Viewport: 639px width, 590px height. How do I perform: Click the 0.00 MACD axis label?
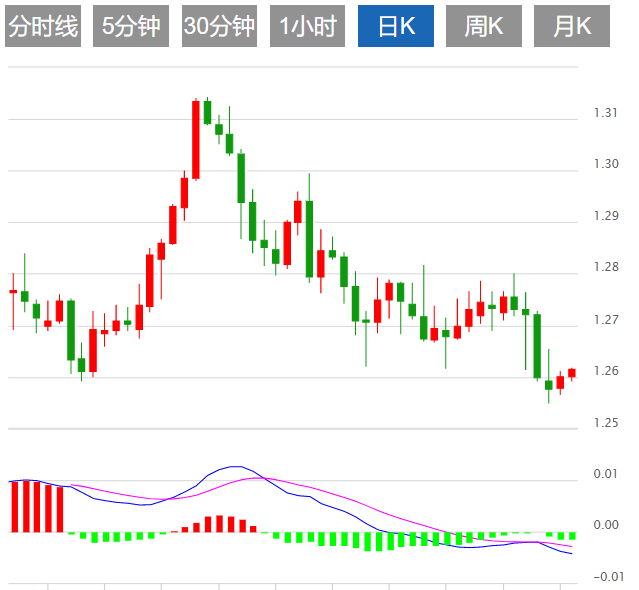606,525
